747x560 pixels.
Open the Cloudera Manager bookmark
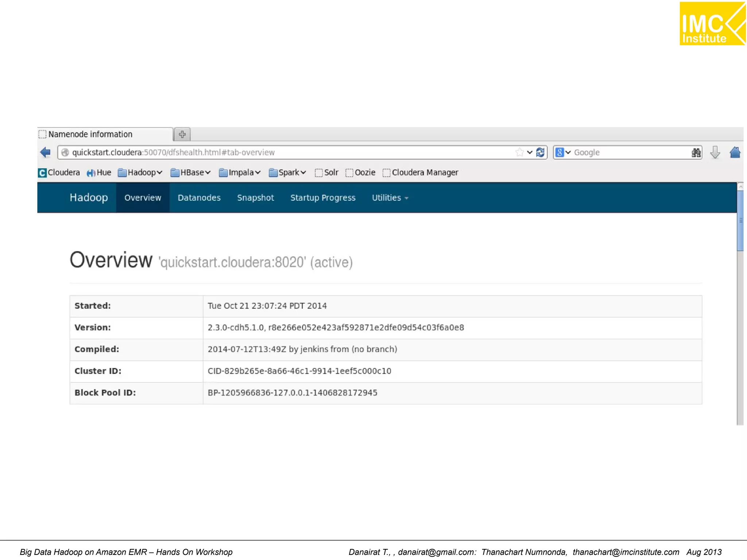click(421, 172)
